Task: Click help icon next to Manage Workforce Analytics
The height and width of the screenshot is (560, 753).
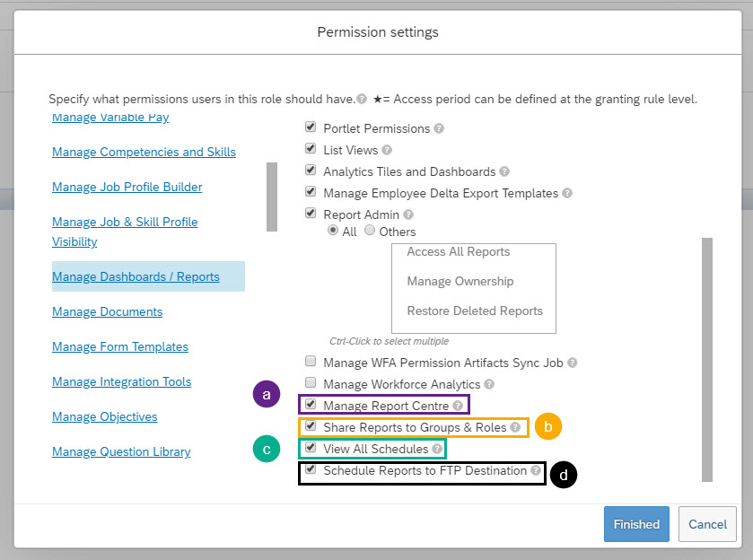Action: pyautogui.click(x=489, y=384)
